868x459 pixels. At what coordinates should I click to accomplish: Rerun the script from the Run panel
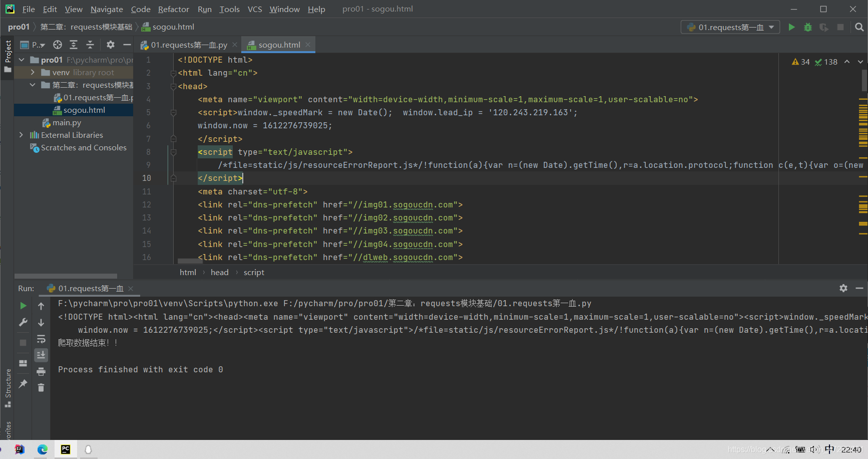[23, 306]
